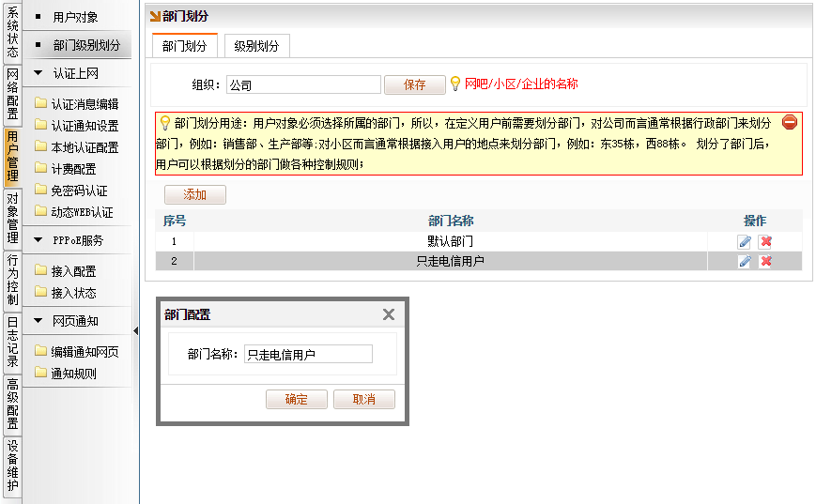This screenshot has height=504, width=816.
Task: Open the 高级配置 vertical tab
Action: click(x=12, y=405)
